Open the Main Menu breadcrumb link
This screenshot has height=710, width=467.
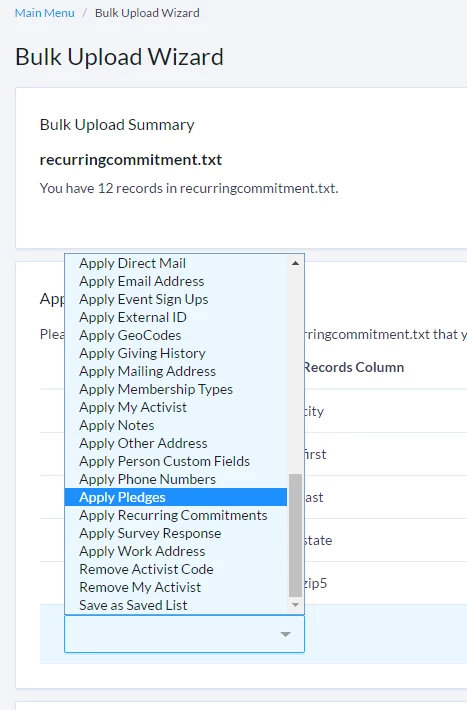pos(44,13)
